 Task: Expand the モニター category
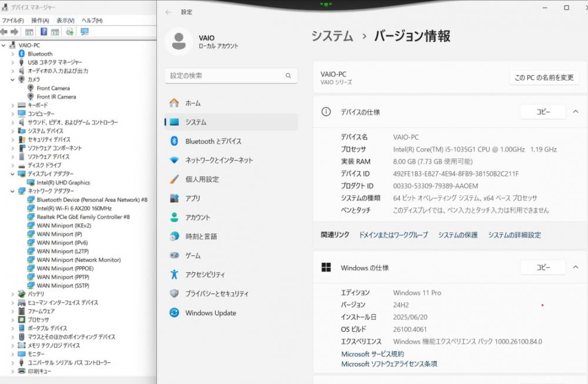(x=12, y=354)
